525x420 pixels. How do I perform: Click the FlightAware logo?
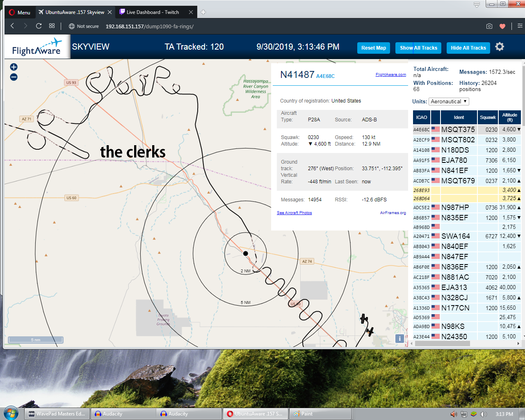(x=37, y=47)
